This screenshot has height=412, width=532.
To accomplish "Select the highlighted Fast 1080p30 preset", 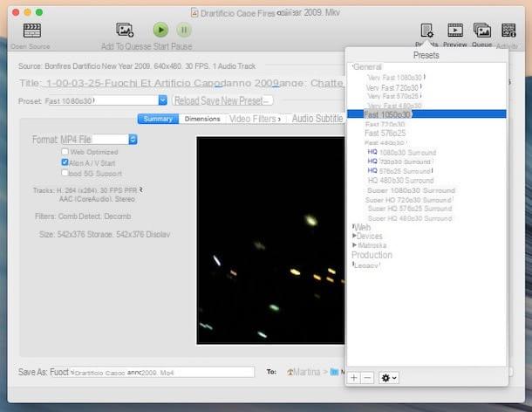I will 426,114.
